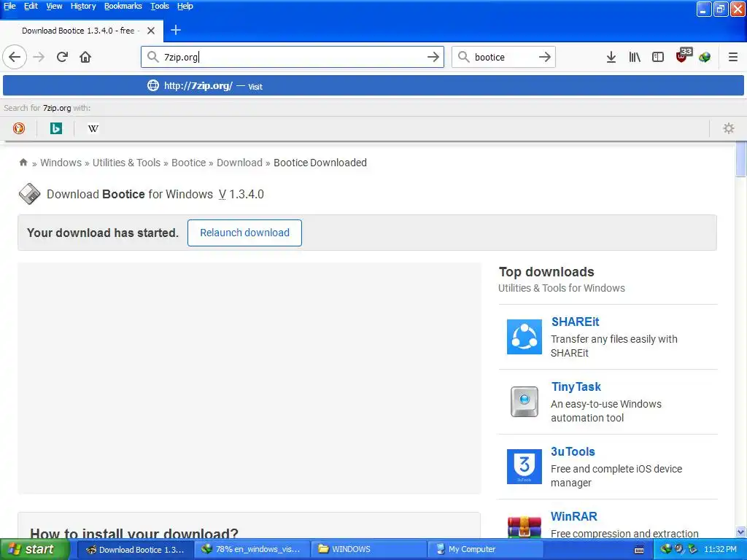
Task: Open the downloads panel
Action: 611,57
